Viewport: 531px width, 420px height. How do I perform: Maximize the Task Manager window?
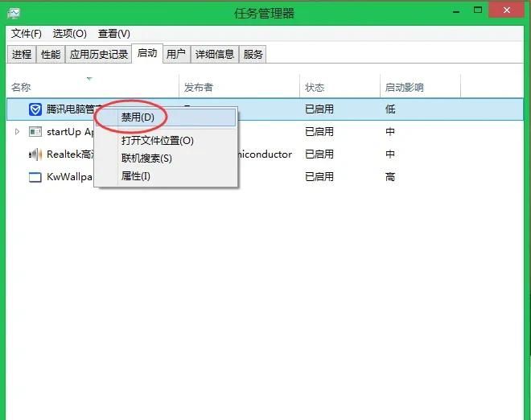(x=478, y=10)
